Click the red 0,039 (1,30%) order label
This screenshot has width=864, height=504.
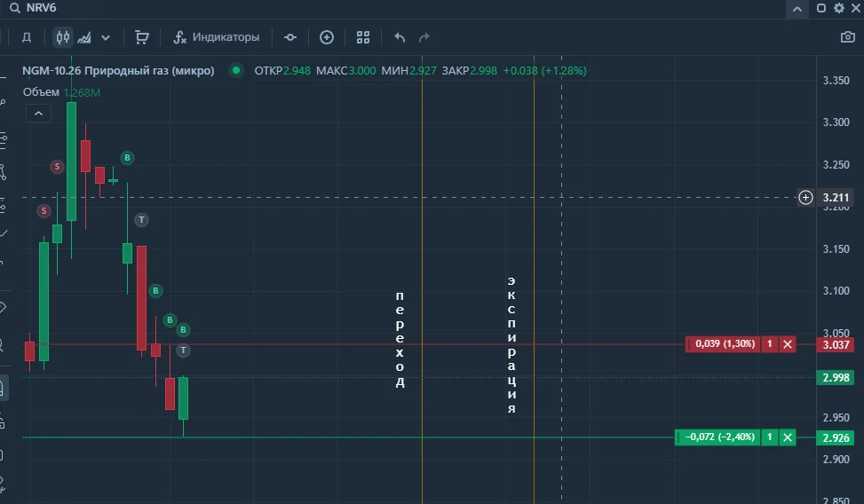(725, 344)
